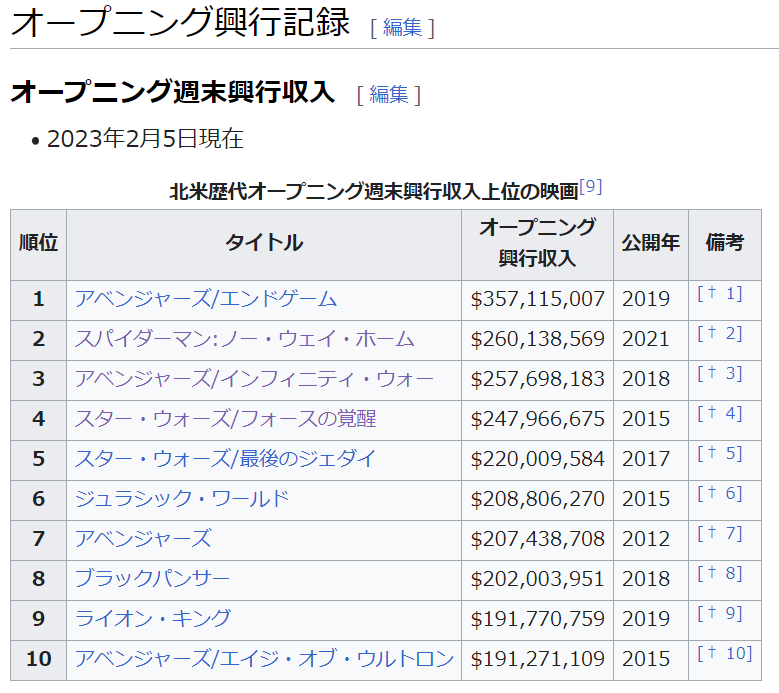Open footnote [† 2] in rank 2 row

(720, 333)
